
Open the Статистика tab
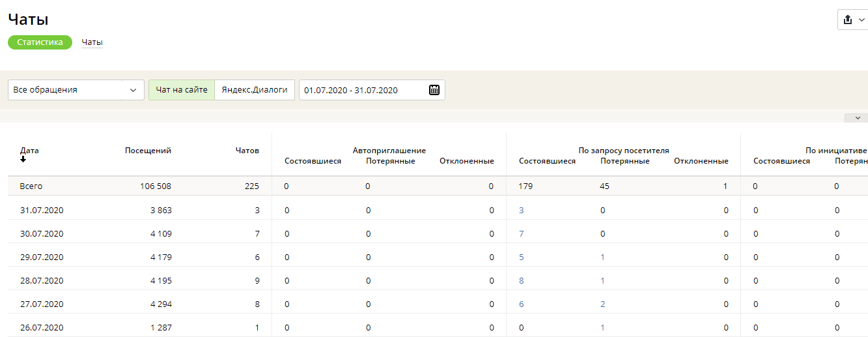40,42
